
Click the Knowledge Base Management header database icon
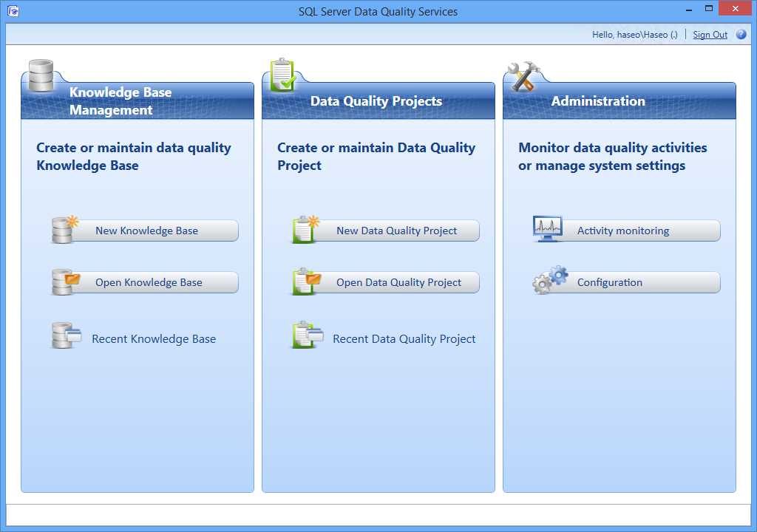pyautogui.click(x=41, y=75)
